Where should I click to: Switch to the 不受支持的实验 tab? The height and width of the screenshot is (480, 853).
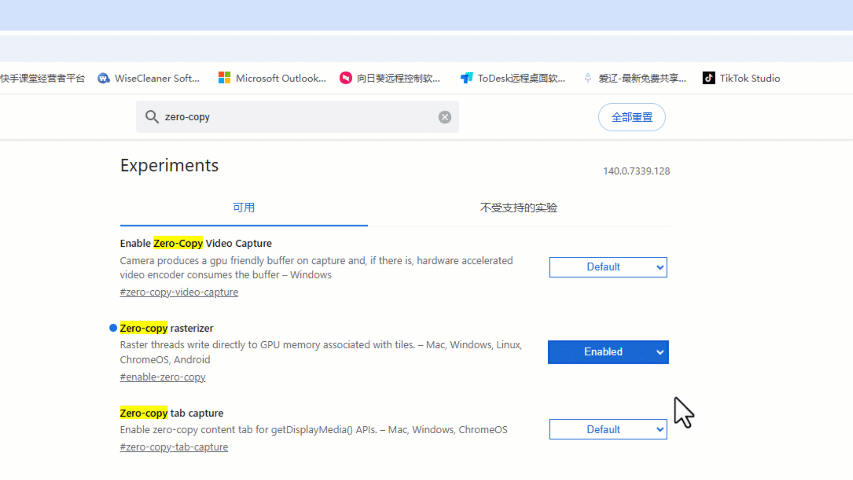(518, 207)
